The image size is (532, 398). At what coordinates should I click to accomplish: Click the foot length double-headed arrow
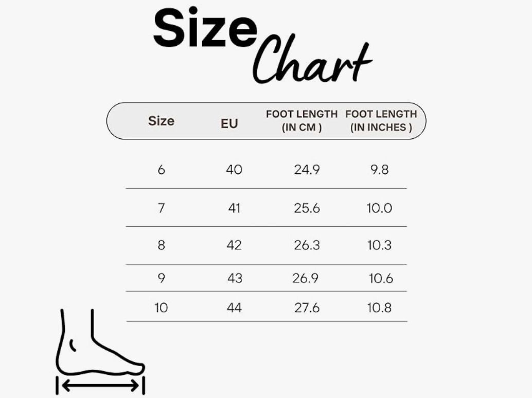coord(100,386)
